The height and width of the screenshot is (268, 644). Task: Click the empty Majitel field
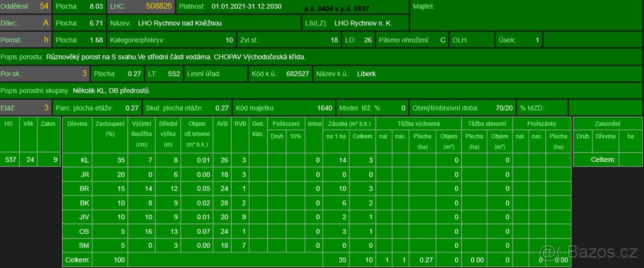pos(526,15)
